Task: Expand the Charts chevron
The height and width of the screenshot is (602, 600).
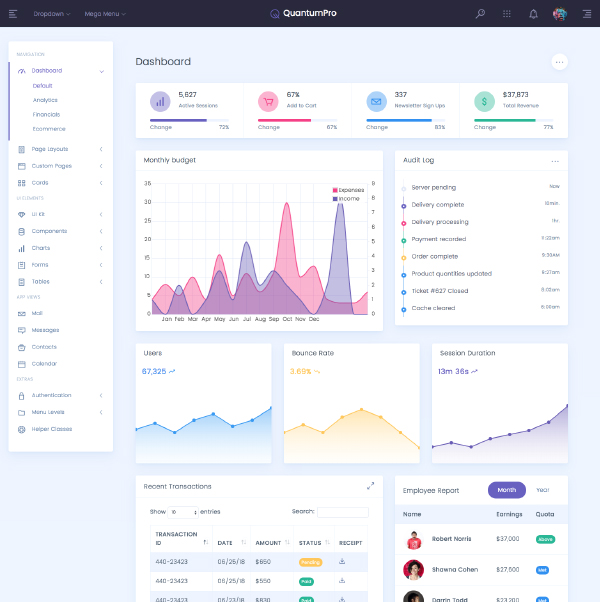Action: [101, 248]
